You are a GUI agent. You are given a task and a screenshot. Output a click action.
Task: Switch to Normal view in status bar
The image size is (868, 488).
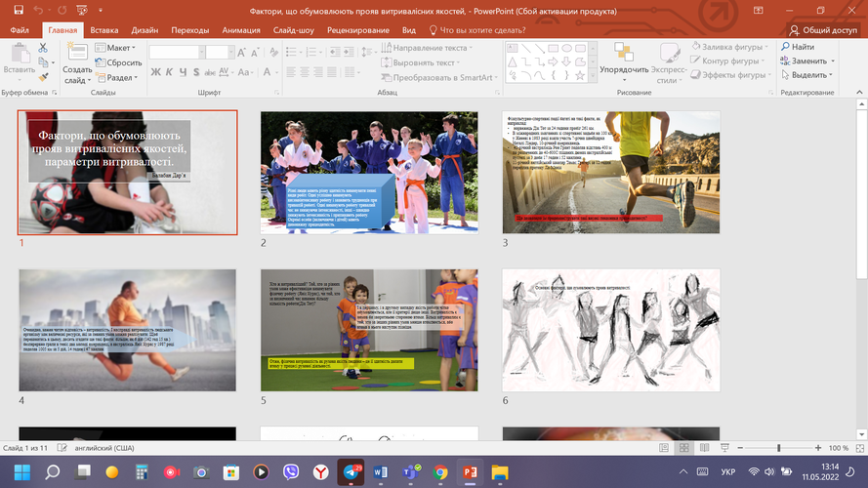point(664,448)
